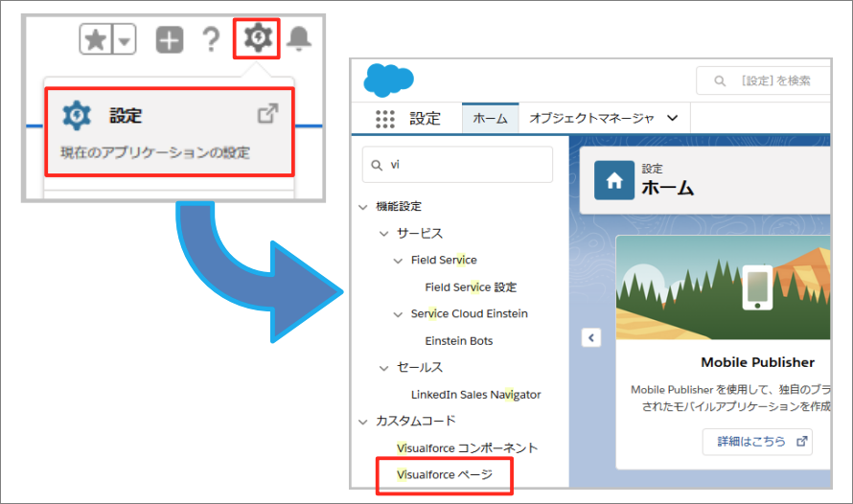Open the help question mark icon
The image size is (853, 504).
click(211, 39)
